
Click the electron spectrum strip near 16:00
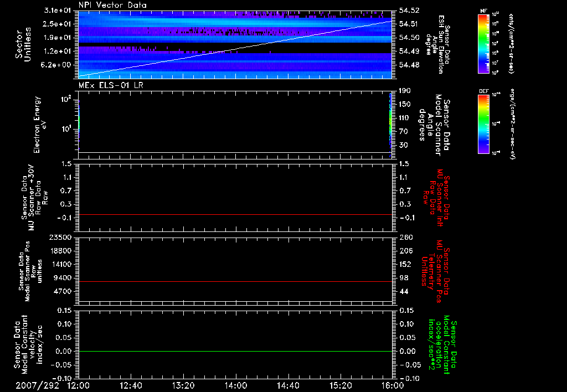390,125
